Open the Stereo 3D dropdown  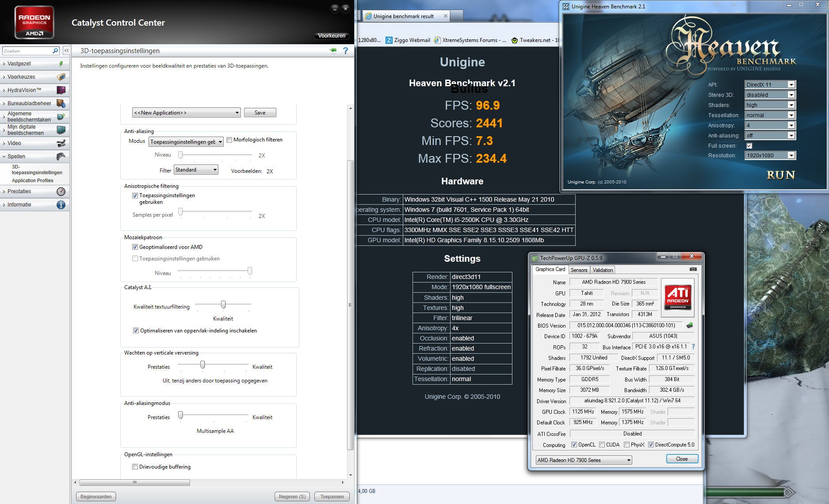770,95
